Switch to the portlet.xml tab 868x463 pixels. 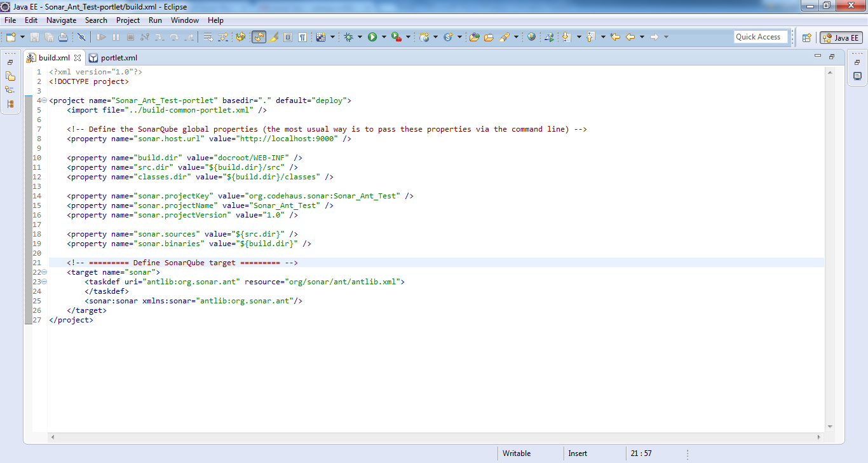[x=118, y=57]
